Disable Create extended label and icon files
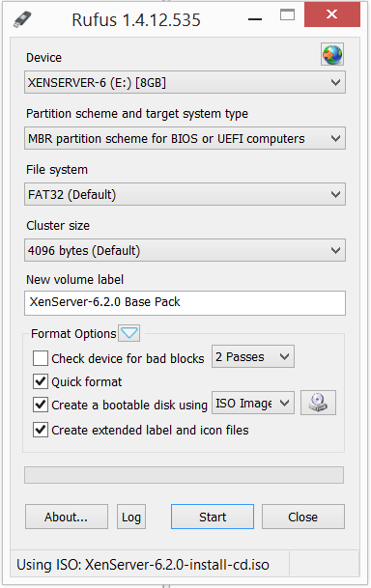371x588 pixels. [x=41, y=430]
